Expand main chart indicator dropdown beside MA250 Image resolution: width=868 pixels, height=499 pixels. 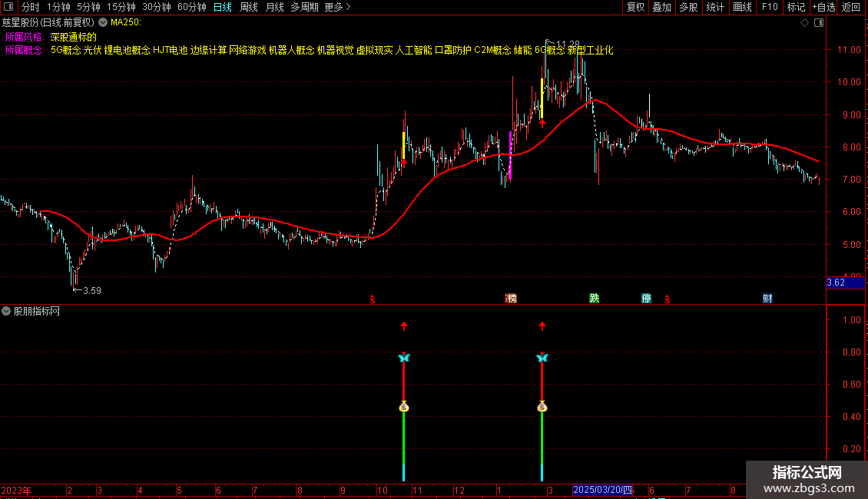[103, 22]
